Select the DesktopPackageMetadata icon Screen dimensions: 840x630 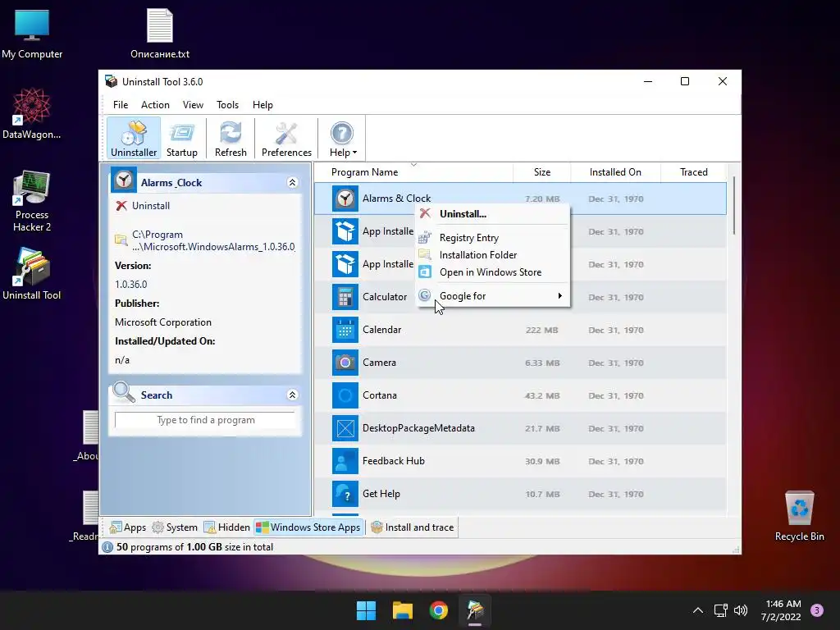345,428
